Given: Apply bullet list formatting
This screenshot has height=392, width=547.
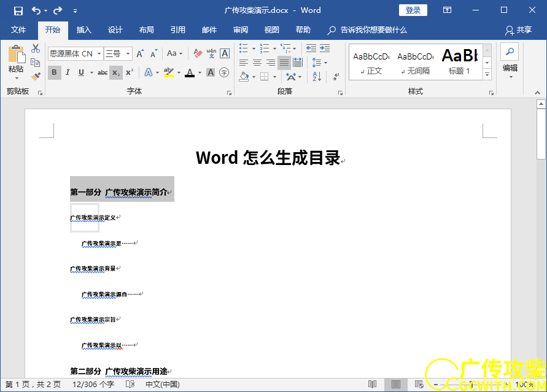Looking at the screenshot, I should tap(244, 48).
